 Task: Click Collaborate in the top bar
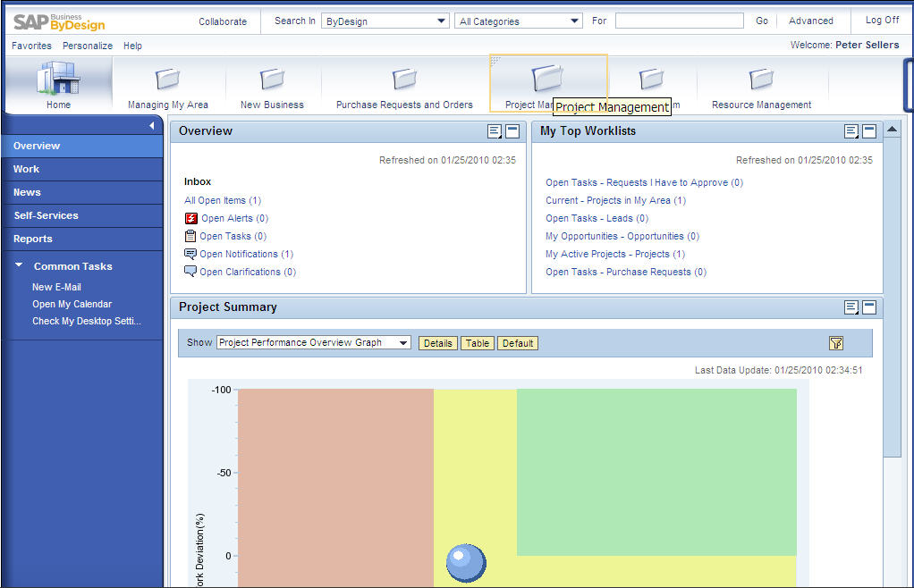click(223, 21)
